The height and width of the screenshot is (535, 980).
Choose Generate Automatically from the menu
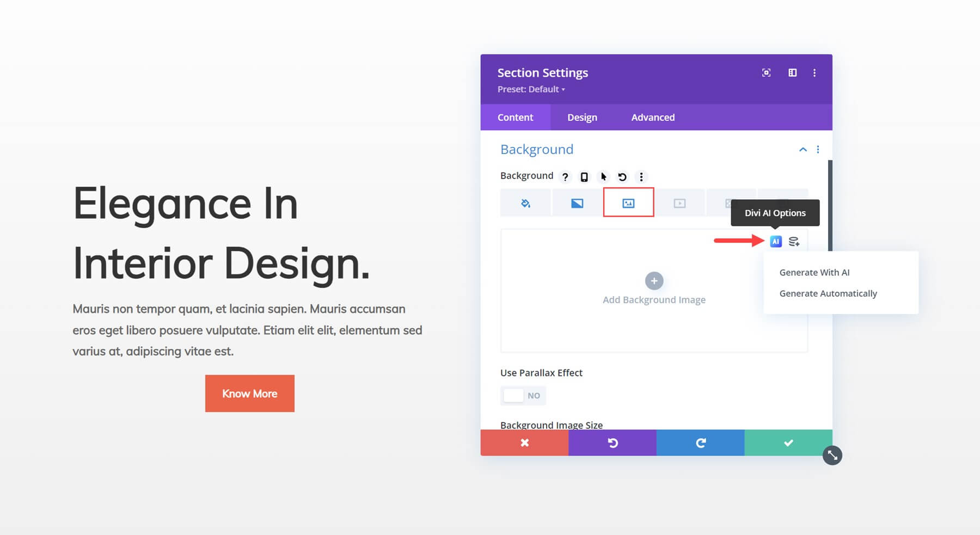click(x=828, y=294)
